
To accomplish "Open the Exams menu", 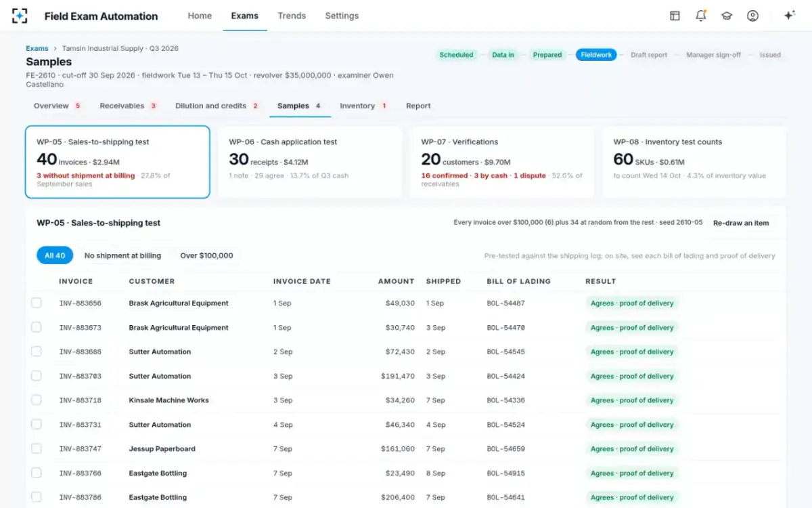I will [245, 16].
